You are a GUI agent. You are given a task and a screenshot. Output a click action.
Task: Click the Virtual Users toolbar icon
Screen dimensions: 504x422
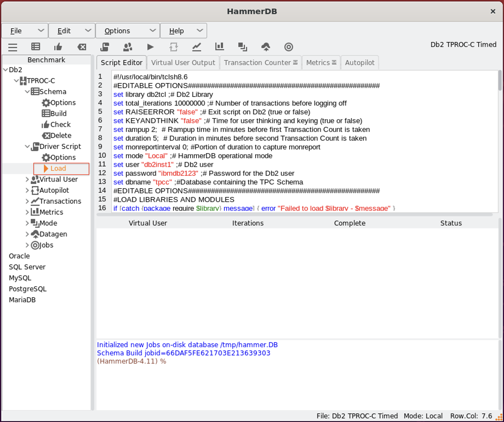point(128,47)
